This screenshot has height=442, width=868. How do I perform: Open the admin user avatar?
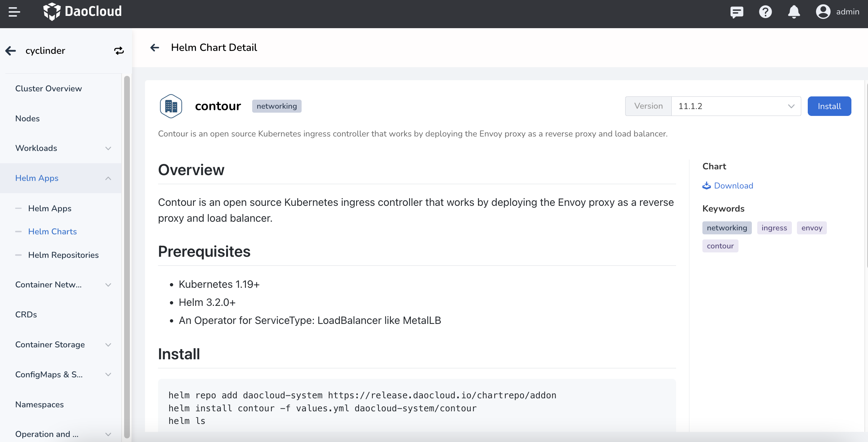click(823, 12)
